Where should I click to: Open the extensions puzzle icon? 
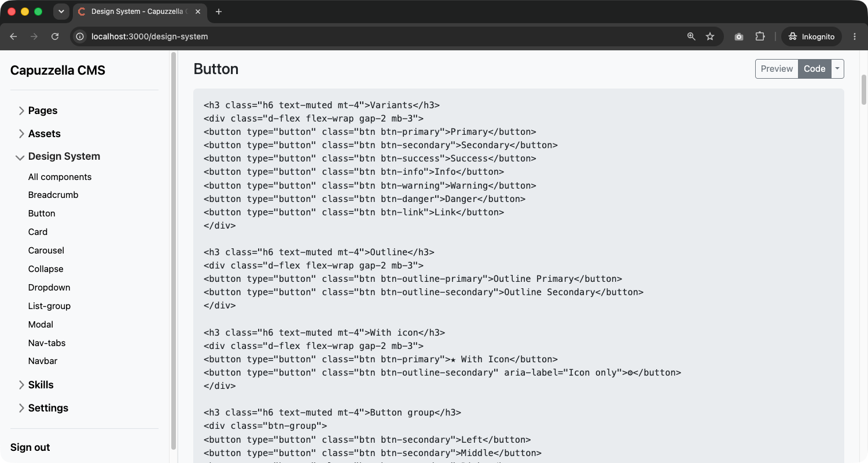[760, 36]
